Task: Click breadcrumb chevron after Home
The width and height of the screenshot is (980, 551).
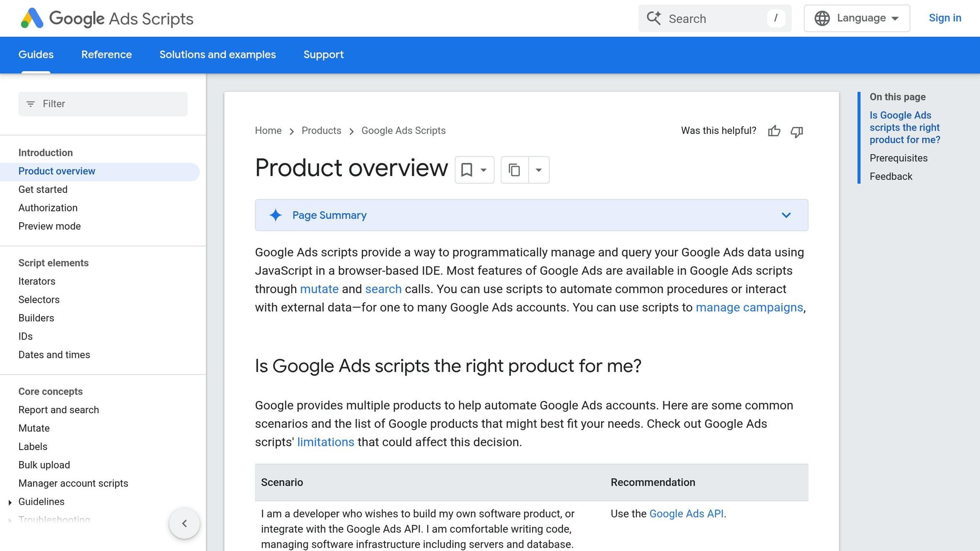Action: pyautogui.click(x=291, y=132)
